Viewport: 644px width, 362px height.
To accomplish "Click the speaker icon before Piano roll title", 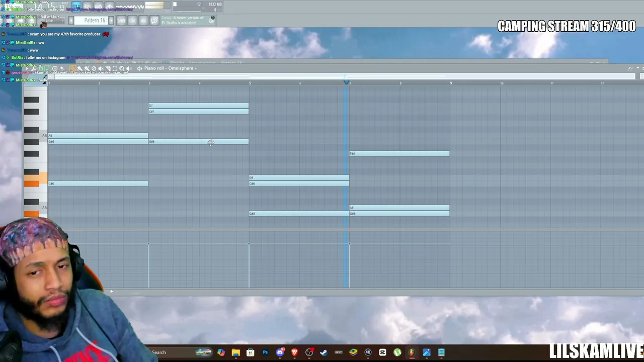I will click(x=140, y=68).
